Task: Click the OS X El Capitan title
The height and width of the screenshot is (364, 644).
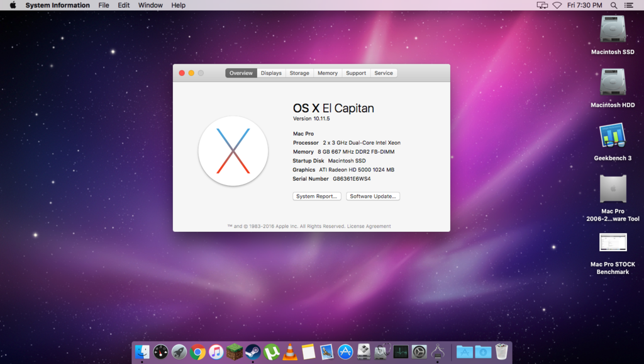Action: [333, 108]
